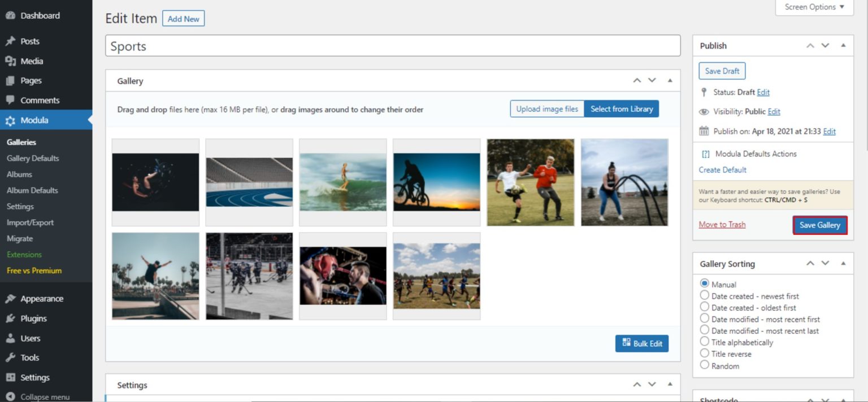Collapse the Publish panel

pos(844,45)
